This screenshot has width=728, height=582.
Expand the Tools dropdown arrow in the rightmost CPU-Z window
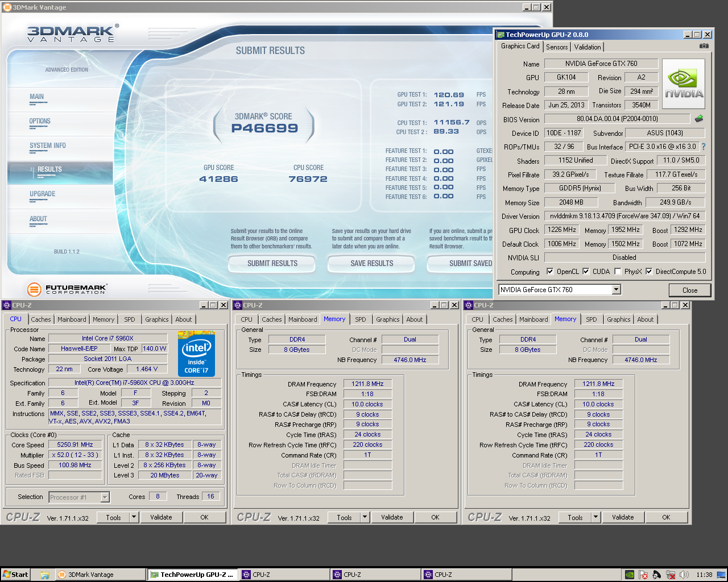click(595, 517)
